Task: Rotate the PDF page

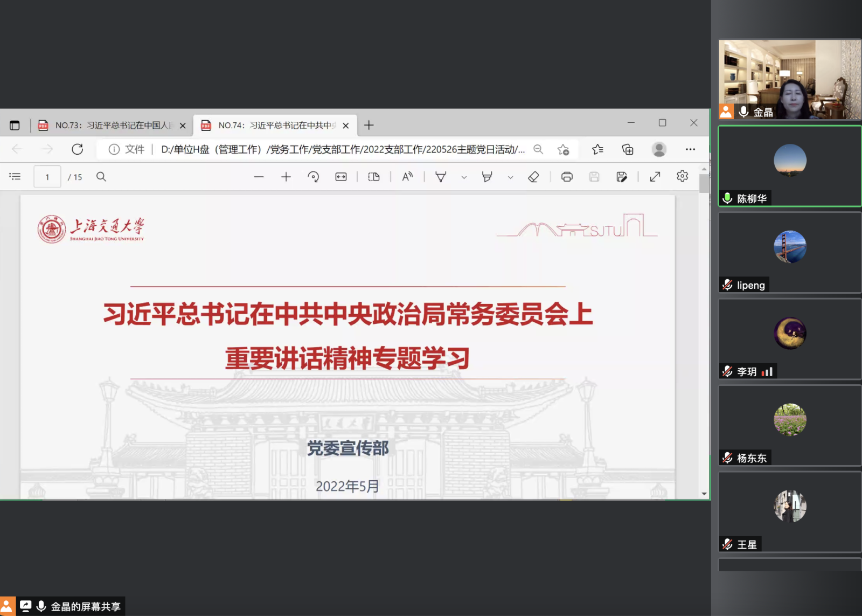Action: tap(314, 177)
